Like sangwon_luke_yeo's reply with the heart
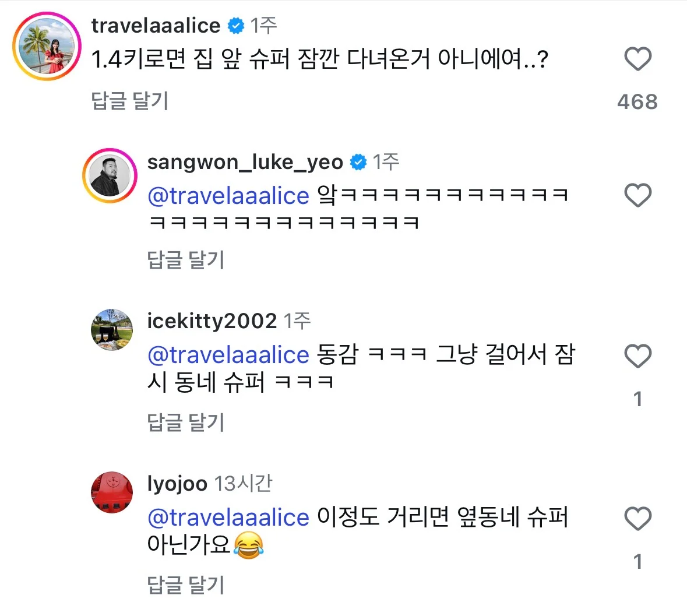Image resolution: width=687 pixels, height=616 pixels. click(637, 195)
